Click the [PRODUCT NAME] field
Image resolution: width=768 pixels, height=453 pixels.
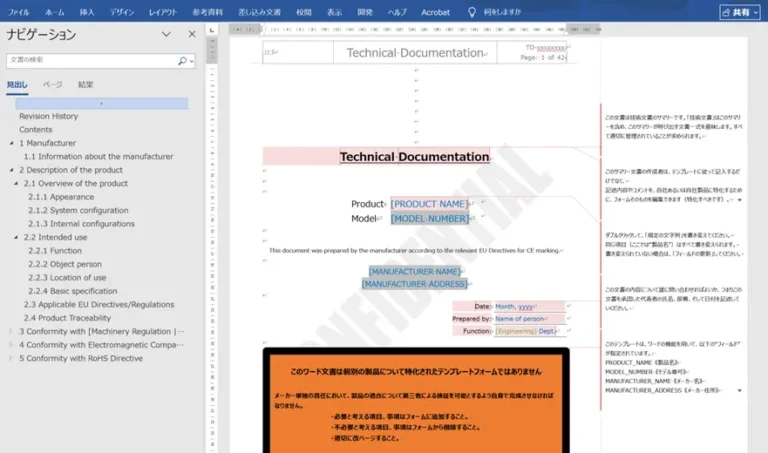coord(429,204)
